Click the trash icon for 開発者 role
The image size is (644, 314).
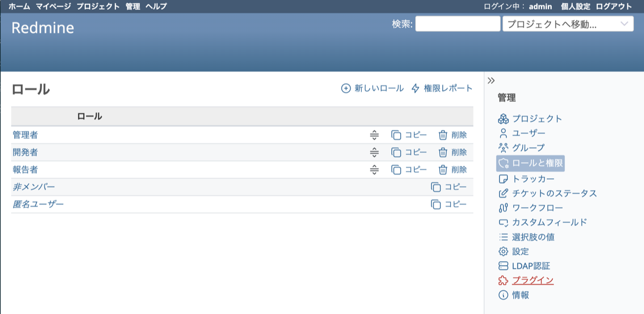click(x=443, y=152)
